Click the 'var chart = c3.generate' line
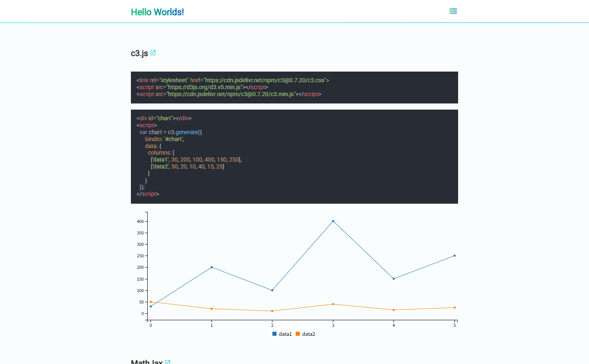Image resolution: width=589 pixels, height=364 pixels. (x=171, y=132)
